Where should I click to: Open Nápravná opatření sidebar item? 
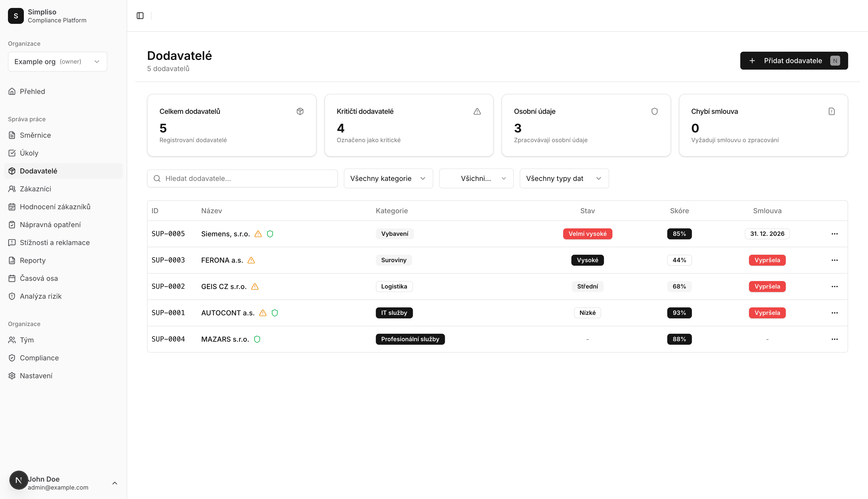50,224
